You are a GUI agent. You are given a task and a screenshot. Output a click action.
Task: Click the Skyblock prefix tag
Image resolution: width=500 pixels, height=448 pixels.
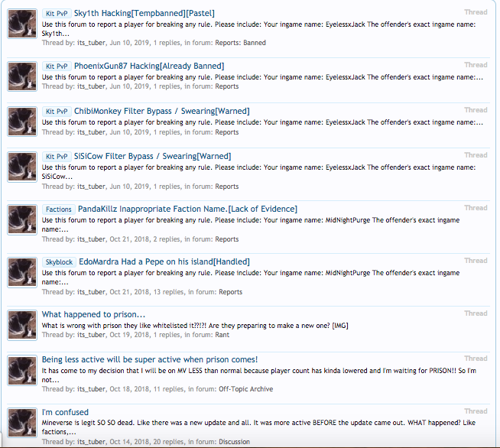[59, 262]
